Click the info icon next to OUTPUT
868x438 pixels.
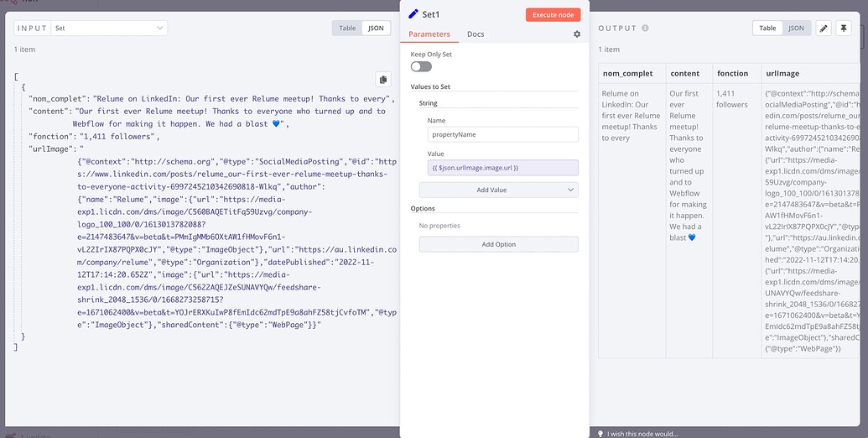(645, 29)
